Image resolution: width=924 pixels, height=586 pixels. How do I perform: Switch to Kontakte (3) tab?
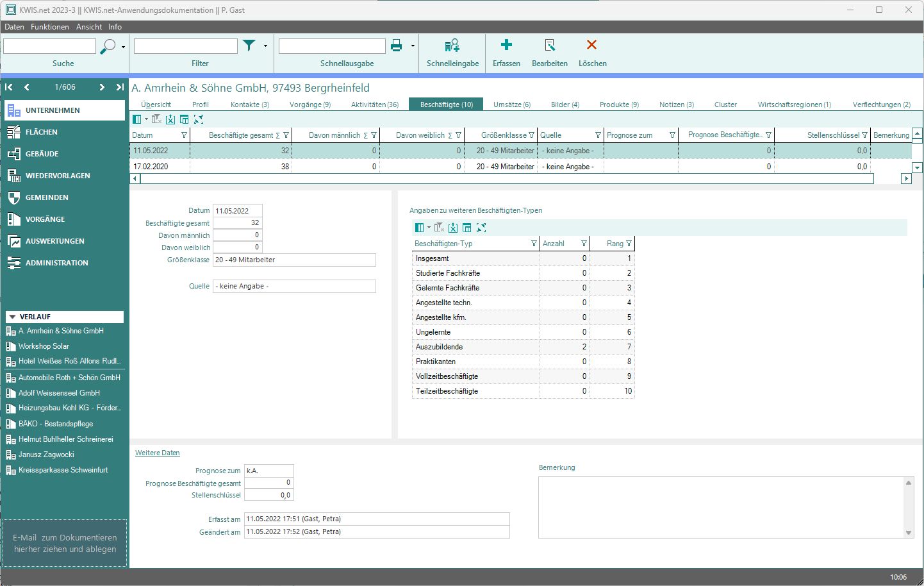pos(250,105)
